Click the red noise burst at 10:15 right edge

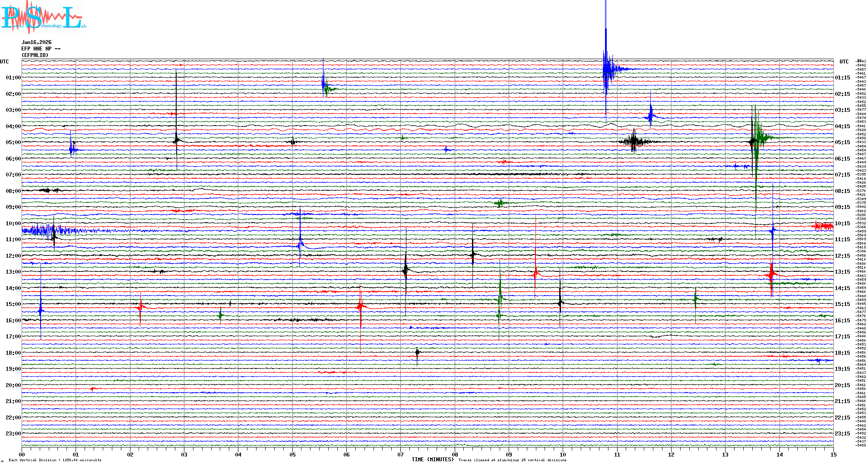(824, 226)
